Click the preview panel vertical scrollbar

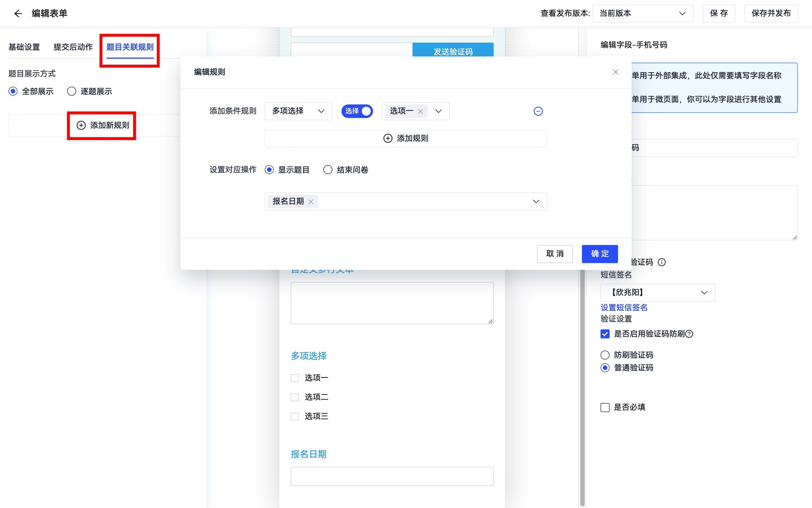click(x=582, y=388)
